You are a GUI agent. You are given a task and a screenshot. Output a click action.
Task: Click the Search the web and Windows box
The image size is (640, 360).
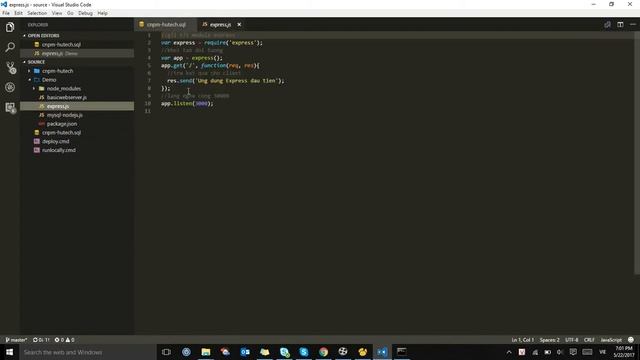point(88,352)
